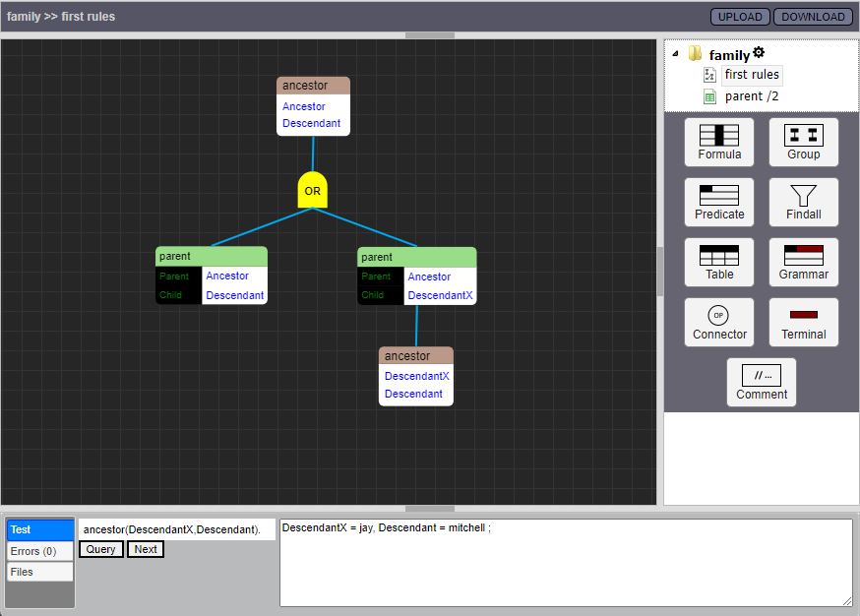Switch to the Errors (0) tab
Screen dimensions: 860x616
coord(39,551)
